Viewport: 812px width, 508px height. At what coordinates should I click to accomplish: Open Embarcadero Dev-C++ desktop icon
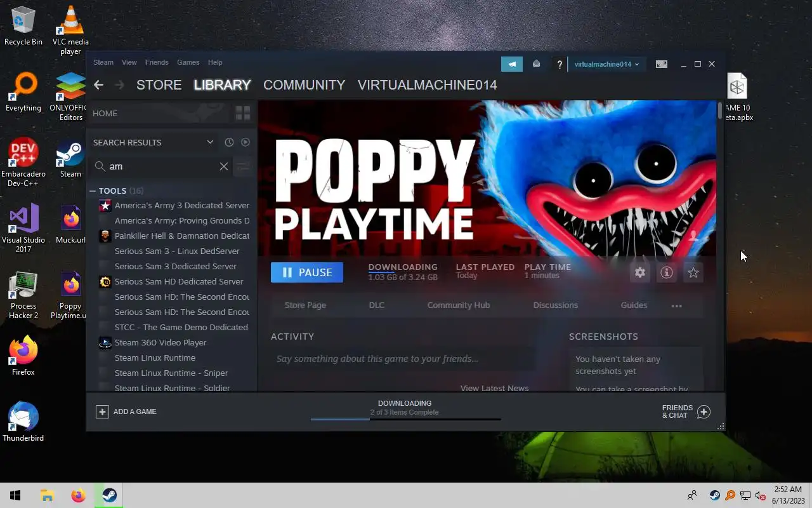[23, 162]
